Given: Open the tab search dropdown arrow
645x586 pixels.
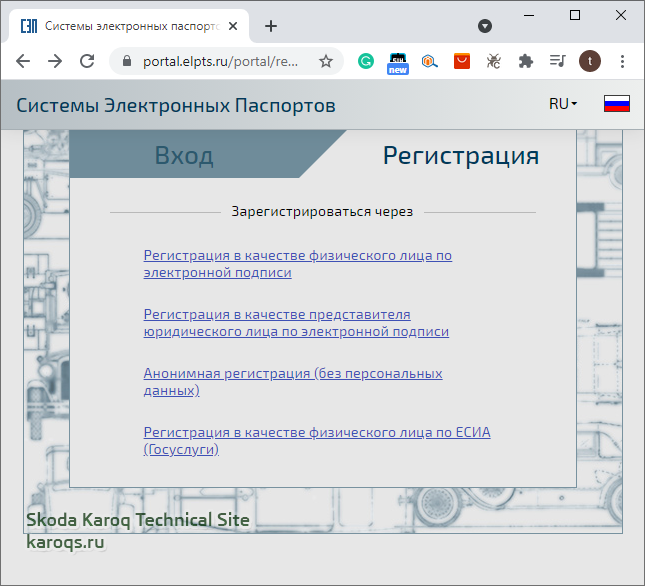Looking at the screenshot, I should [485, 26].
